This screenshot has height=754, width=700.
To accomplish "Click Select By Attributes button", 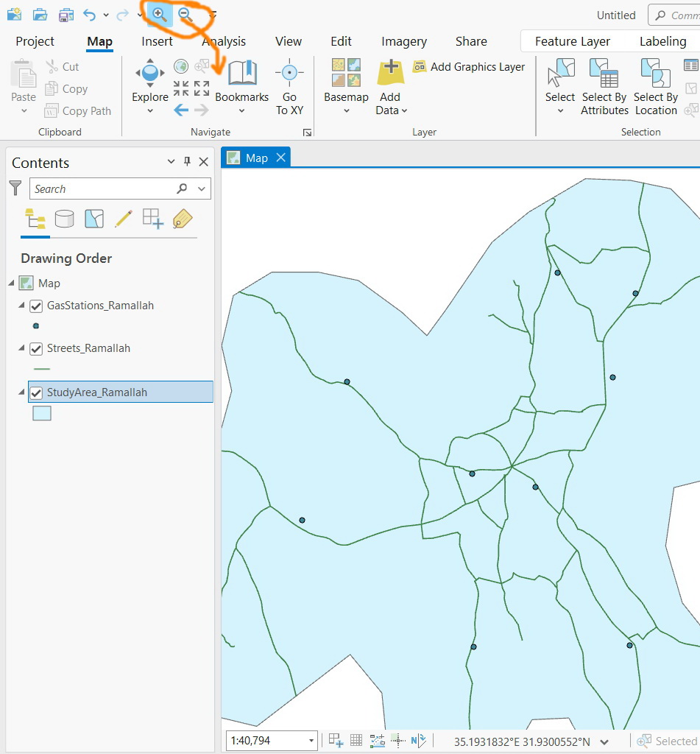I will [x=604, y=85].
